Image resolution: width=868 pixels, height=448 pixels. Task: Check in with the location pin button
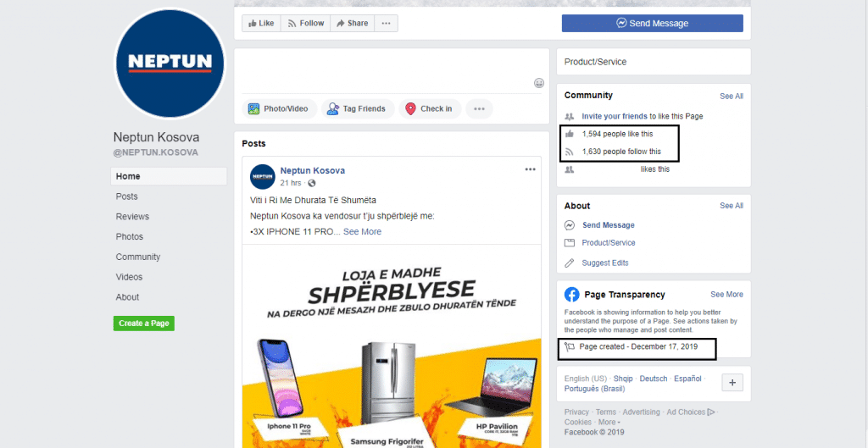tap(429, 109)
